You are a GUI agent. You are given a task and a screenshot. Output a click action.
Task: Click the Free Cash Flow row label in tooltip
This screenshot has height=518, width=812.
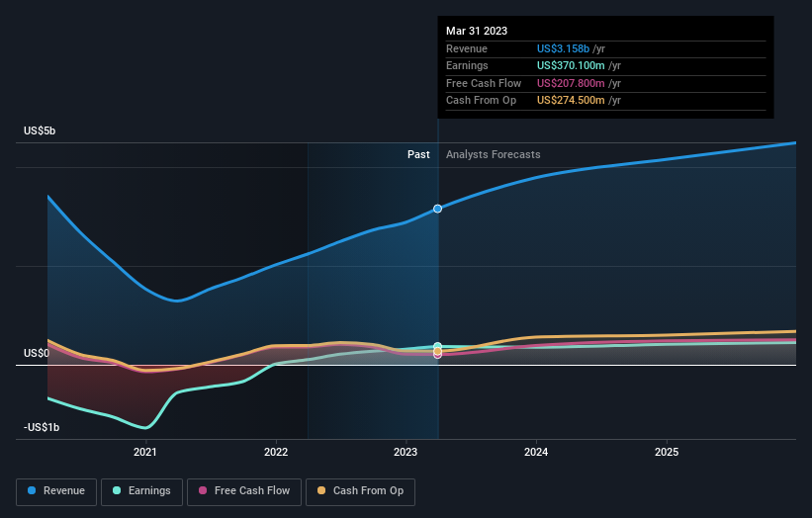[484, 83]
